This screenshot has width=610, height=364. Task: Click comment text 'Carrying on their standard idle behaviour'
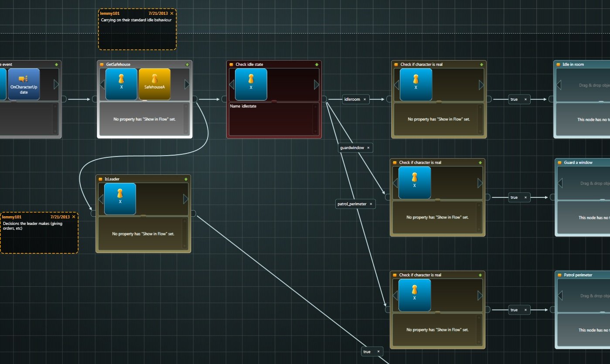136,20
